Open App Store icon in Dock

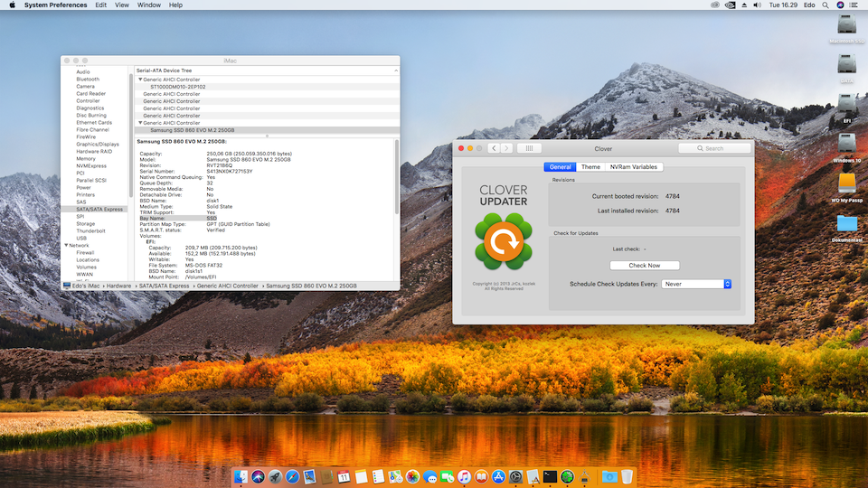pos(498,476)
